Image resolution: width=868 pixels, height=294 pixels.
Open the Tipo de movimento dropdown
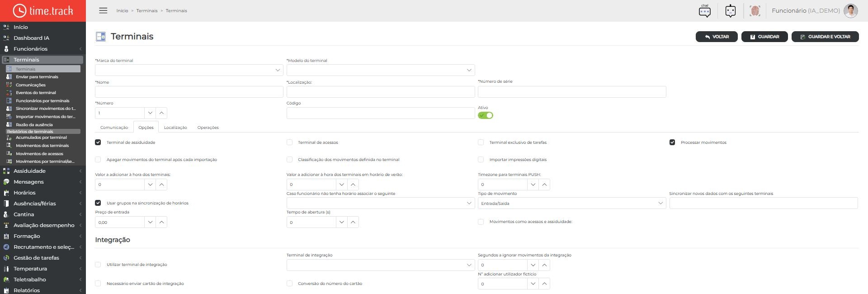[572, 204]
